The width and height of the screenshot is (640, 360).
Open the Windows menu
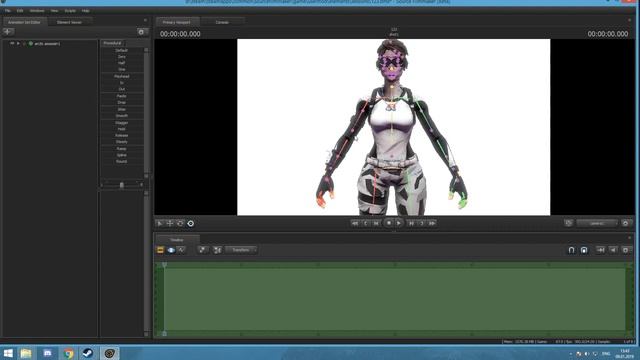pyautogui.click(x=37, y=11)
